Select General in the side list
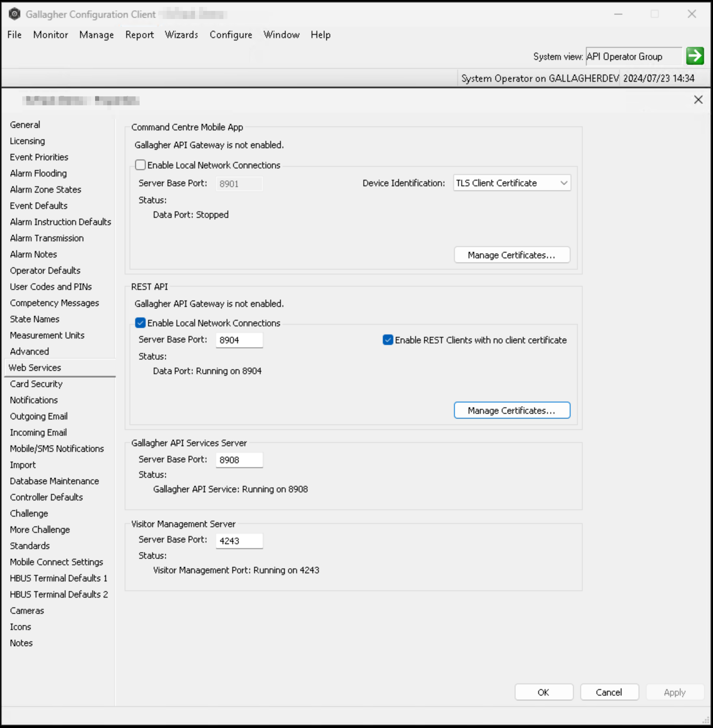Screen dimensions: 713x728 25,125
